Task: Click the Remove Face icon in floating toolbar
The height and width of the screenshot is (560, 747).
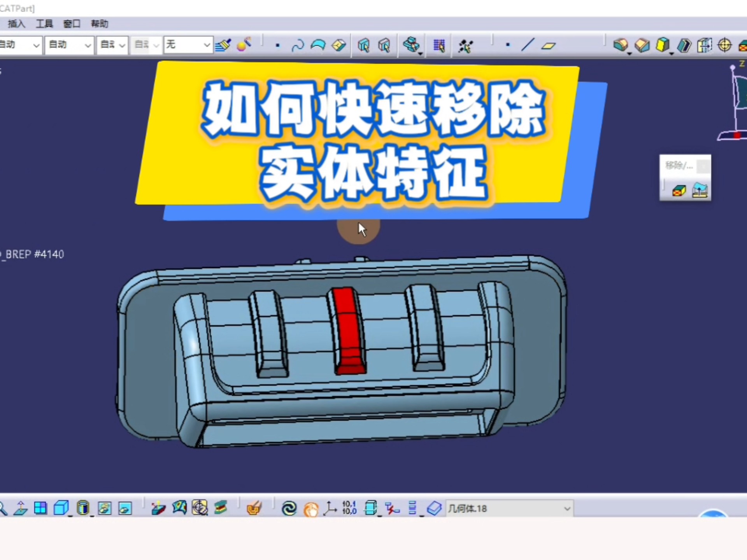Action: [x=679, y=191]
